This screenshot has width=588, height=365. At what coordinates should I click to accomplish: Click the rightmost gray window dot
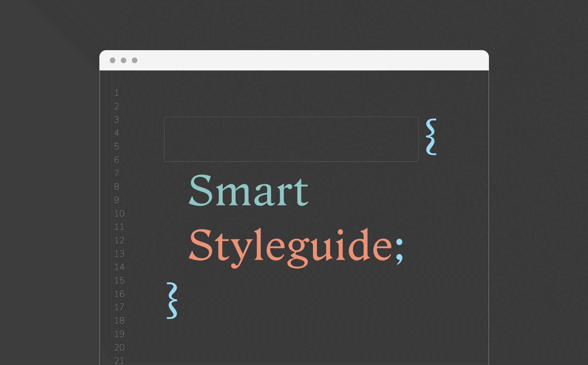135,60
